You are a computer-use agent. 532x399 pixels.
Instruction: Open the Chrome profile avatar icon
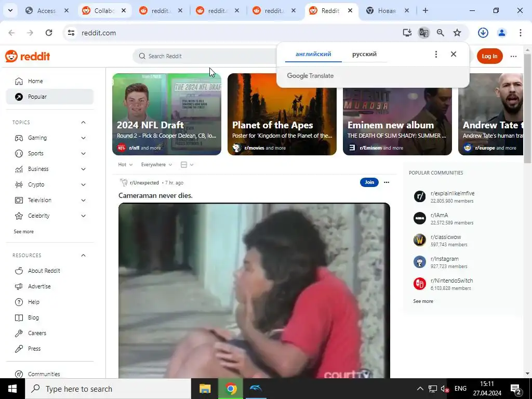502,33
